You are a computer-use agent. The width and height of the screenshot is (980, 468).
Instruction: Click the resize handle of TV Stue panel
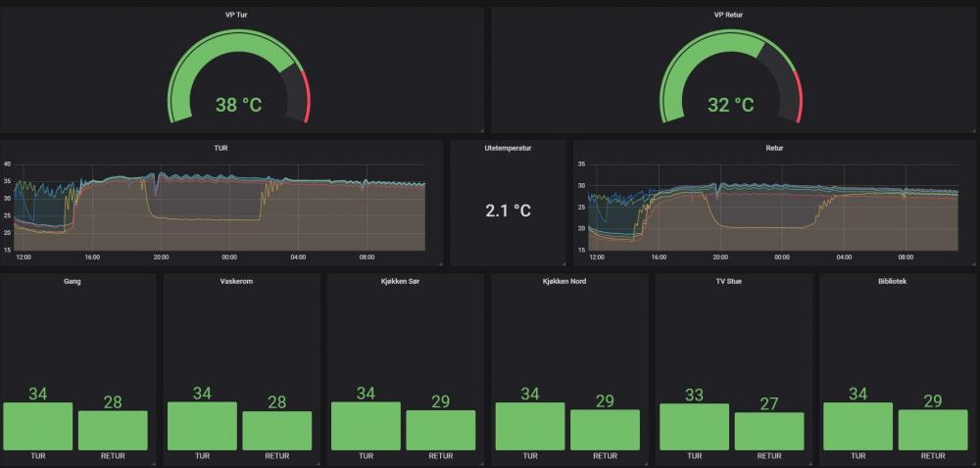(x=808, y=461)
